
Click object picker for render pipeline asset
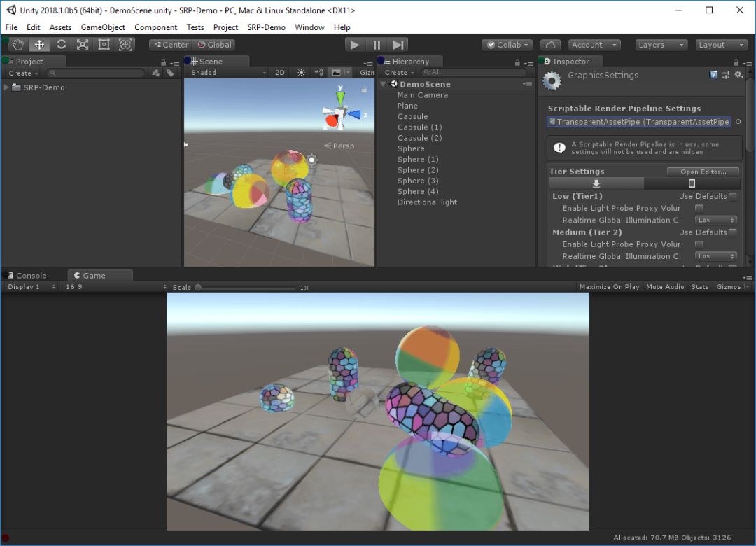tap(738, 122)
